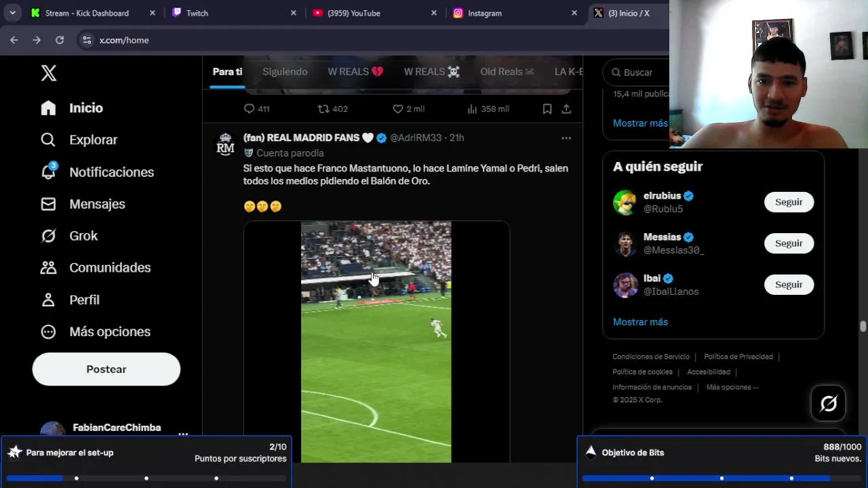Open Explorar search page
The image size is (868, 488).
point(79,140)
